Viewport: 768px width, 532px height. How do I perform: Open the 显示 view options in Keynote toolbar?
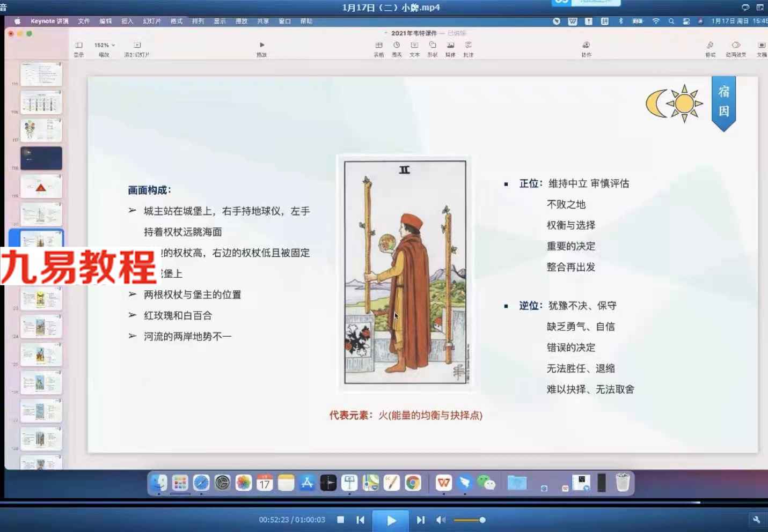click(x=79, y=48)
